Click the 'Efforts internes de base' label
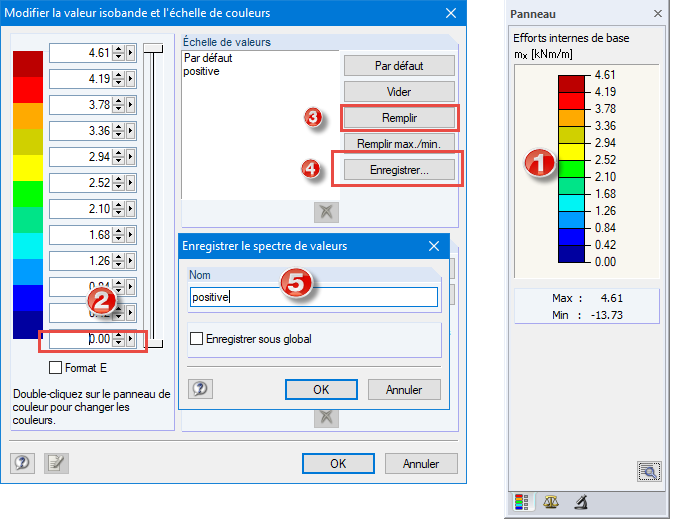Viewport: 679px width, 521px height. pyautogui.click(x=571, y=38)
